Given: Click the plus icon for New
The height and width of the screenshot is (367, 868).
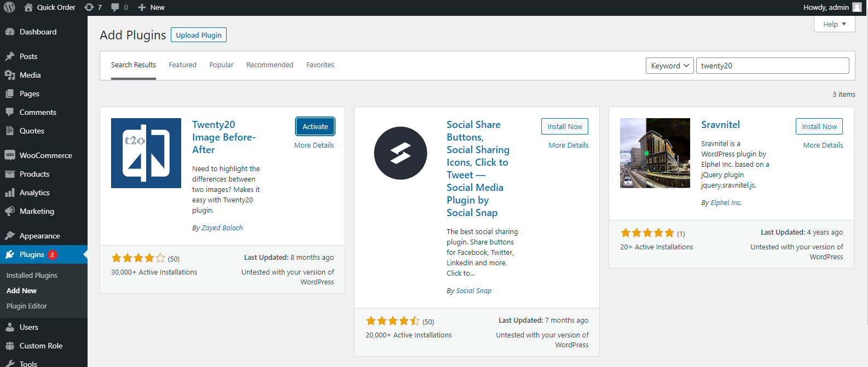Looking at the screenshot, I should tap(142, 7).
